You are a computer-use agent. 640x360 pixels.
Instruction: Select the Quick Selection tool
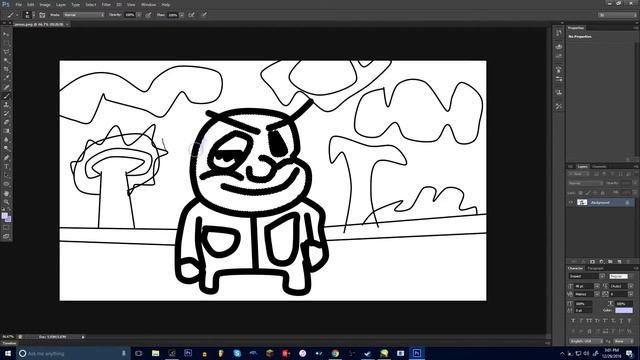tap(6, 60)
